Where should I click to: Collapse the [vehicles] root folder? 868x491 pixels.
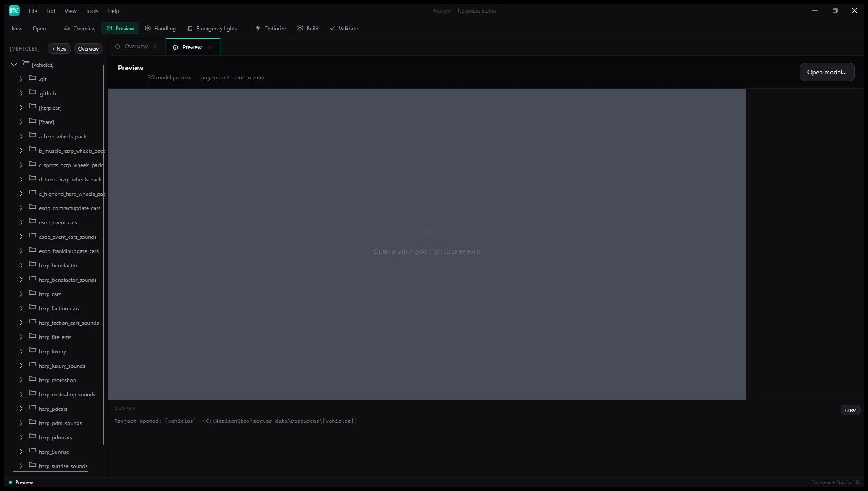pos(14,65)
